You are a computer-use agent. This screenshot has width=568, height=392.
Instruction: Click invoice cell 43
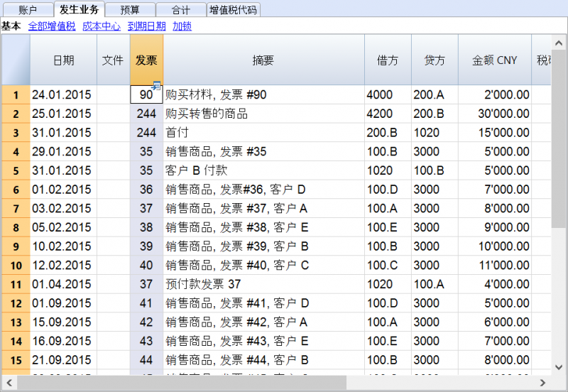(146, 341)
